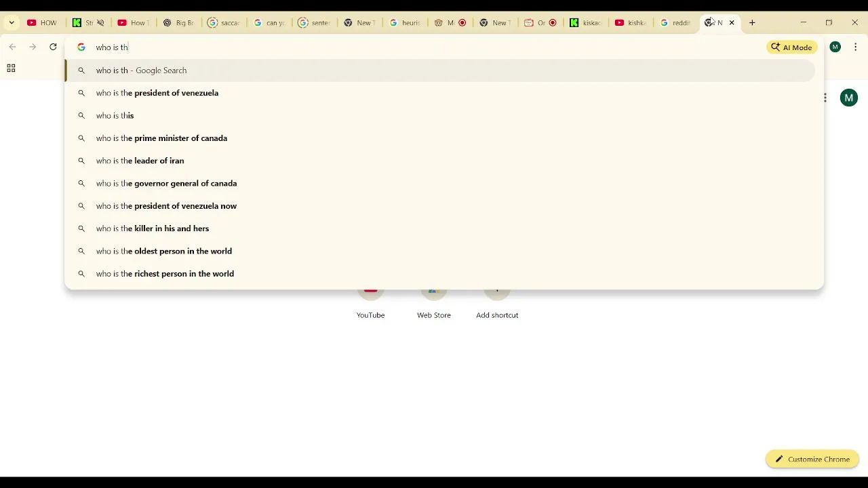This screenshot has width=868, height=488.
Task: Click the browser Back arrow
Action: coord(12,47)
